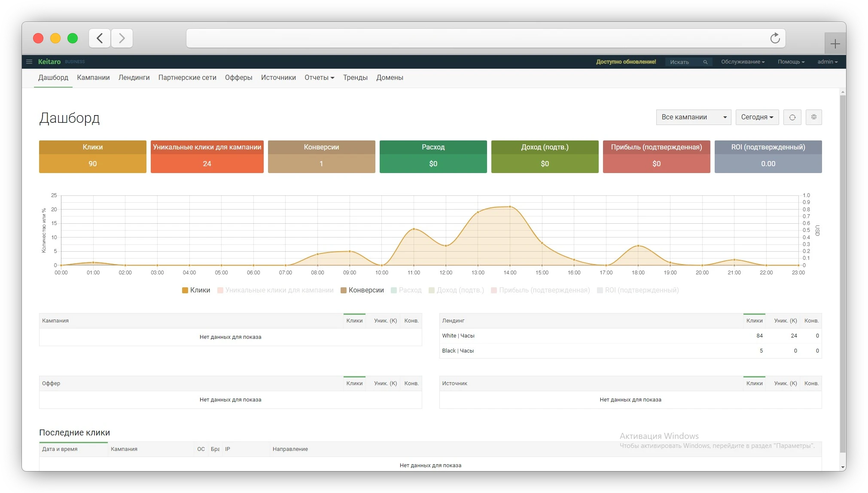Screen dimensions: 868x493
Task: Go forward with browser arrow
Action: pos(122,38)
